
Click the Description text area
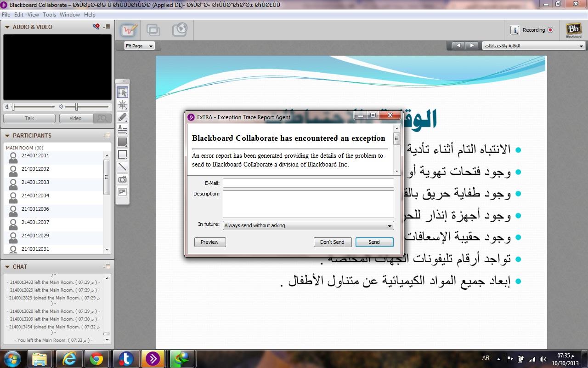(308, 204)
